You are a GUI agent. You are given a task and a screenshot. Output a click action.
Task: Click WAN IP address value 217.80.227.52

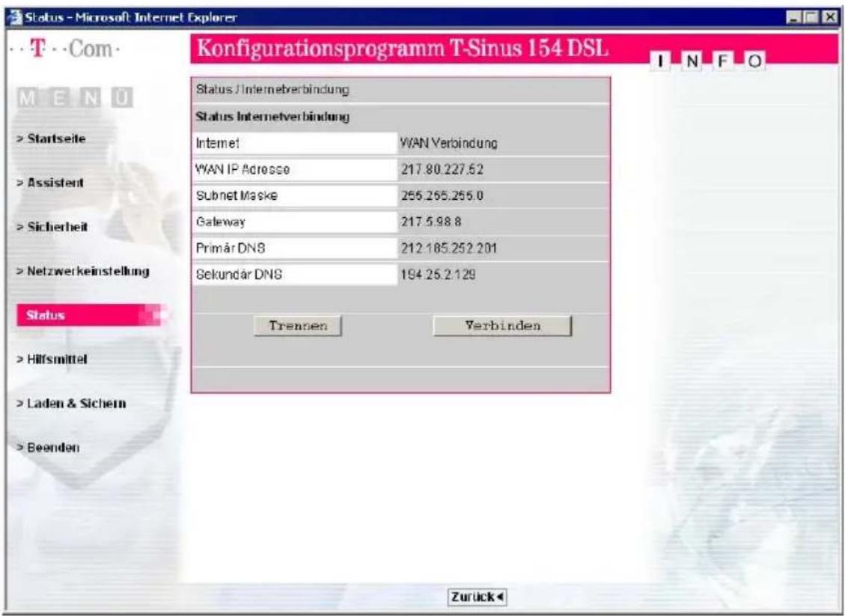(442, 170)
